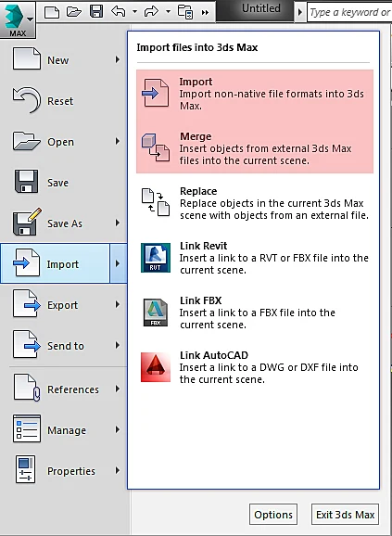Select New in the application menu
This screenshot has width=392, height=536.
coord(65,60)
